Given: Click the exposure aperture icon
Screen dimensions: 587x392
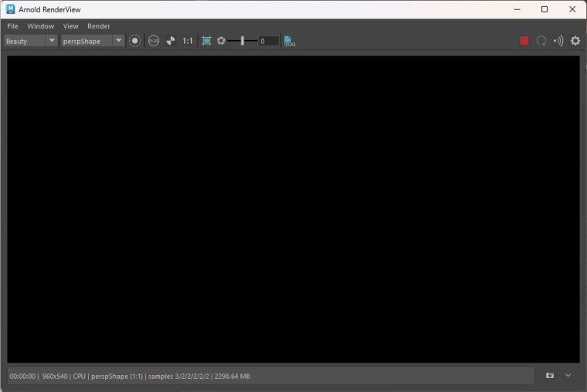Looking at the screenshot, I should [221, 41].
